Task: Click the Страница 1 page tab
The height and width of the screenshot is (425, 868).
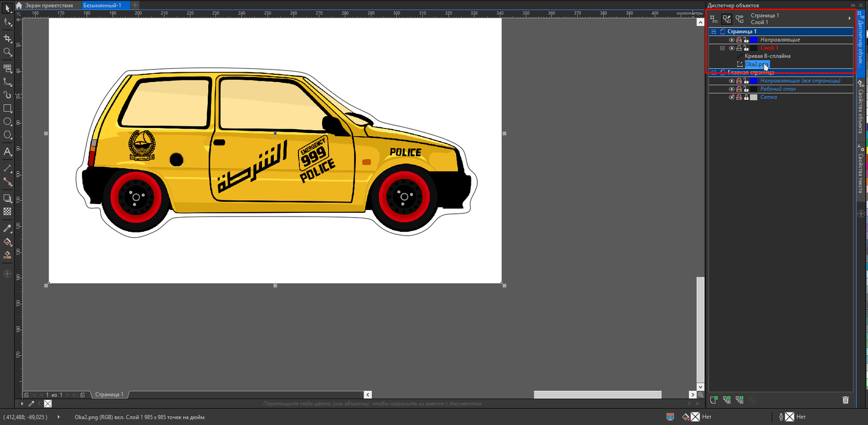Action: pos(110,395)
